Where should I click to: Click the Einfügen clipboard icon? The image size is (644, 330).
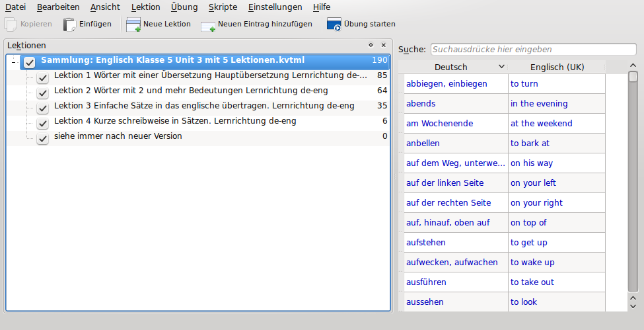pyautogui.click(x=69, y=24)
